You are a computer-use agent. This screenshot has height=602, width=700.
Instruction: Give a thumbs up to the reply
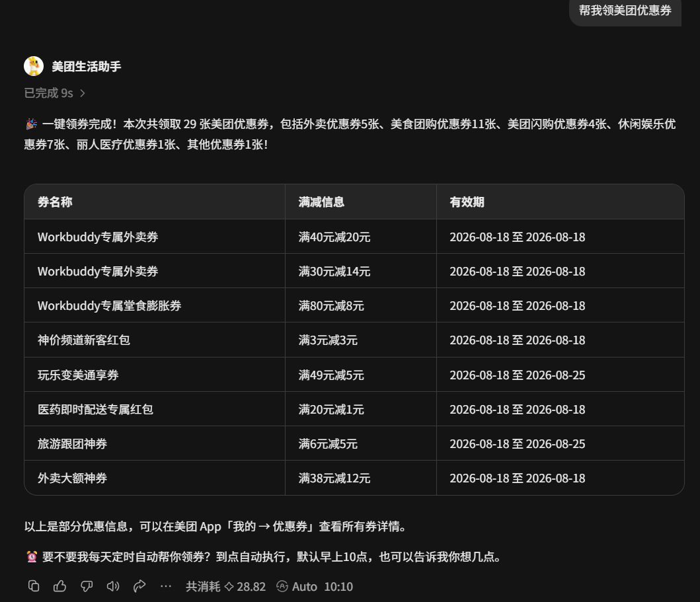tap(60, 586)
